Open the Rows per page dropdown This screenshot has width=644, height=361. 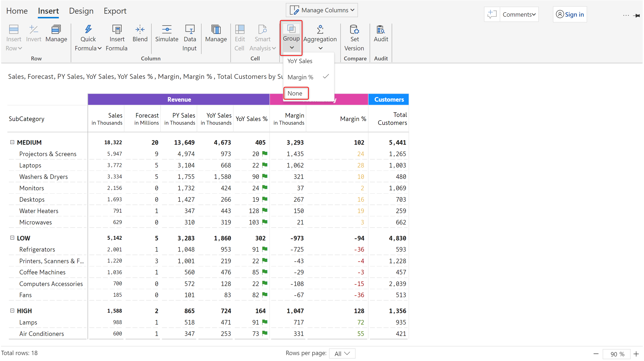point(342,353)
